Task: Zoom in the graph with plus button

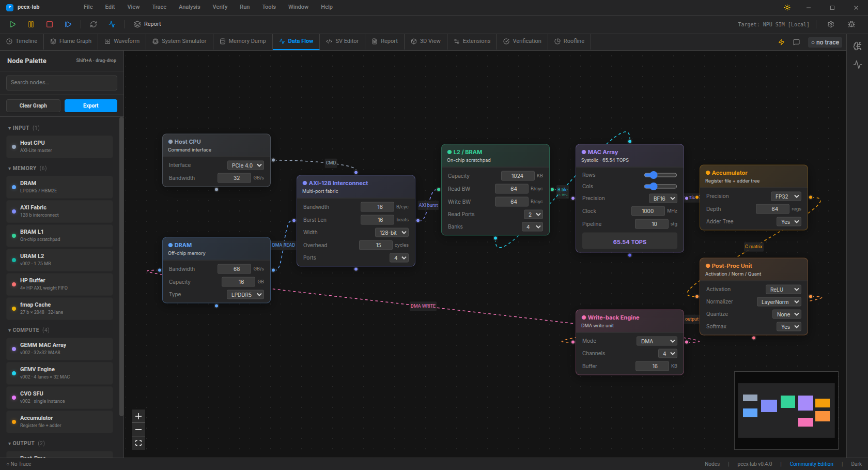Action: [x=138, y=416]
